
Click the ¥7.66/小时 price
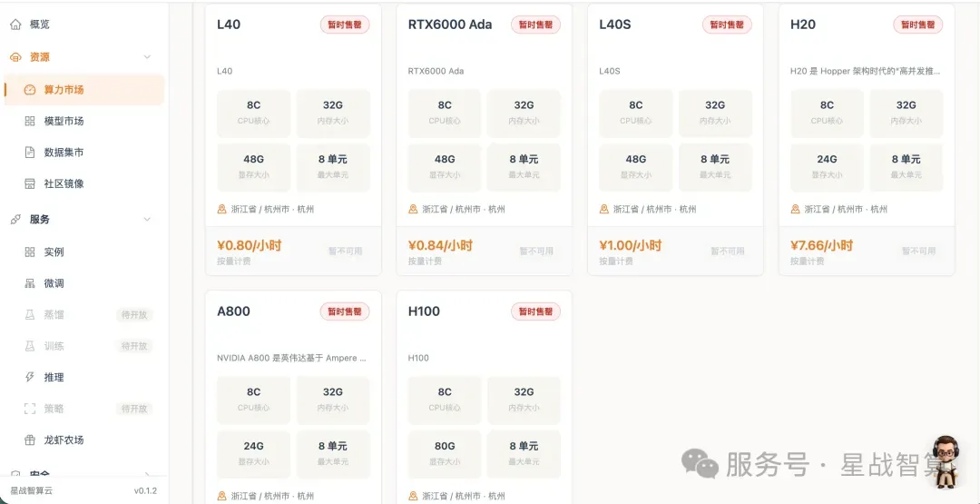[x=822, y=245]
